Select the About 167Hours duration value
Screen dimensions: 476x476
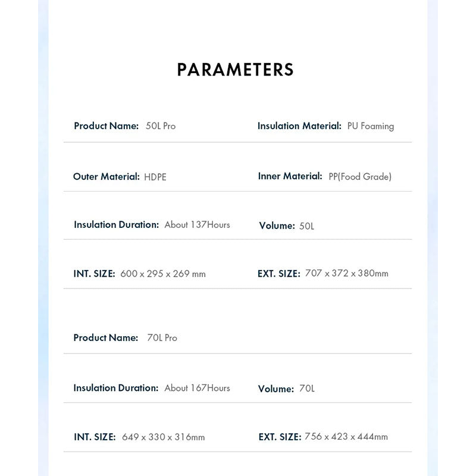point(197,389)
